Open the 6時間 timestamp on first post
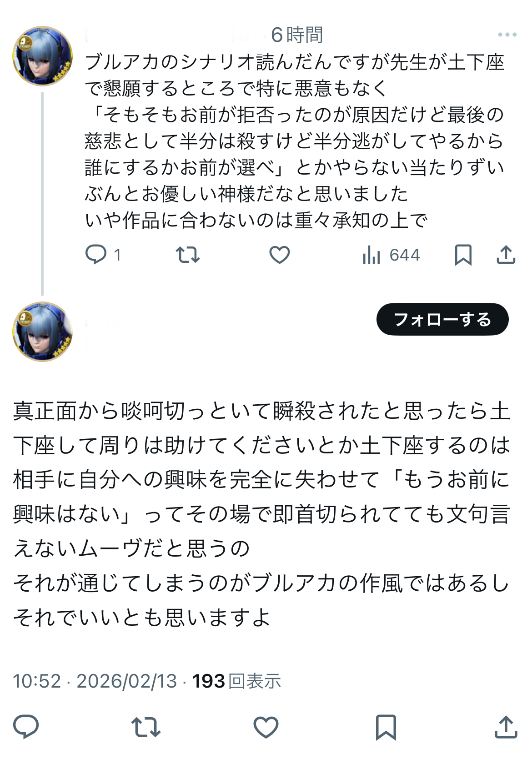532x769 pixels. tap(297, 35)
